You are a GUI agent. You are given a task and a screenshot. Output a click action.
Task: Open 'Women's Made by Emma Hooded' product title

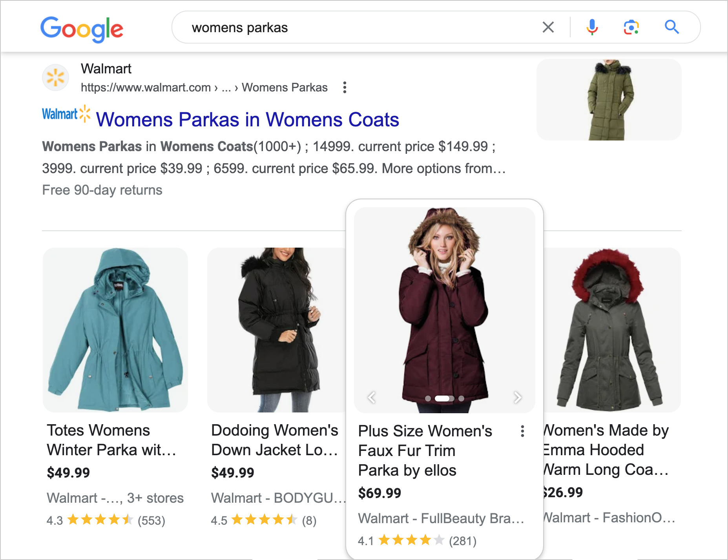point(606,450)
